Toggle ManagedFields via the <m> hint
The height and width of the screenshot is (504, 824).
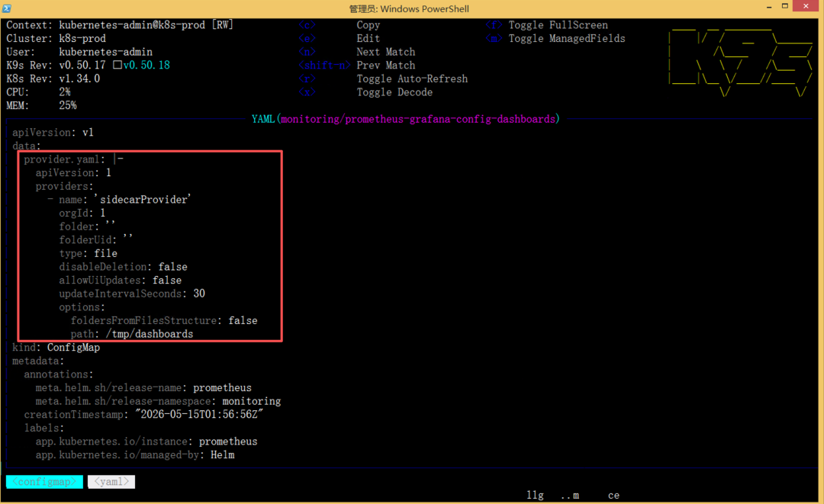click(555, 38)
